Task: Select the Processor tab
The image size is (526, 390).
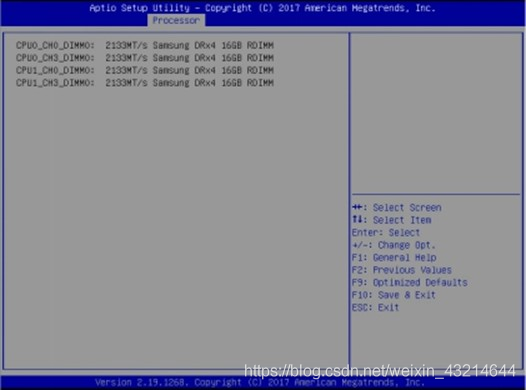Action: [176, 20]
